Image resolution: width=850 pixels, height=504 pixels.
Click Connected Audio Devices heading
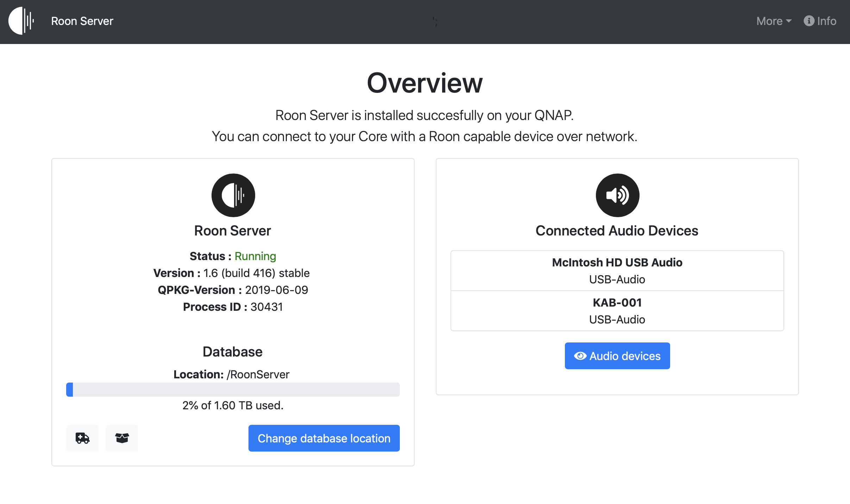coord(617,231)
